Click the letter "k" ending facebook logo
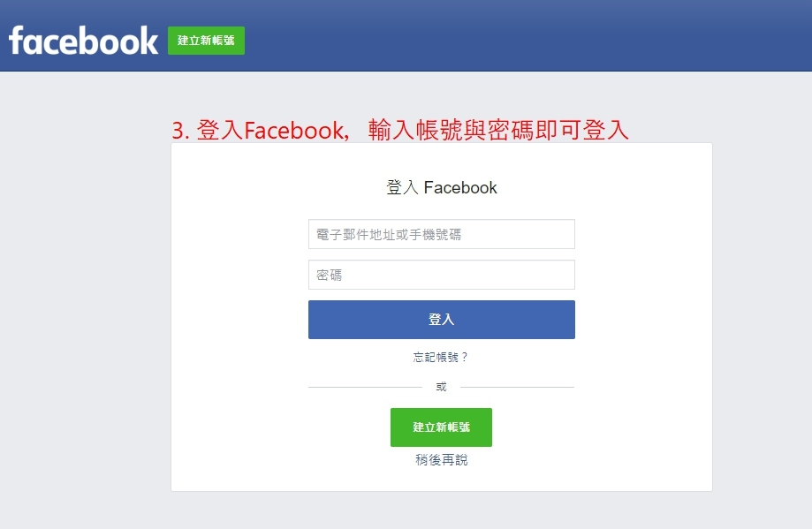 tap(148, 41)
